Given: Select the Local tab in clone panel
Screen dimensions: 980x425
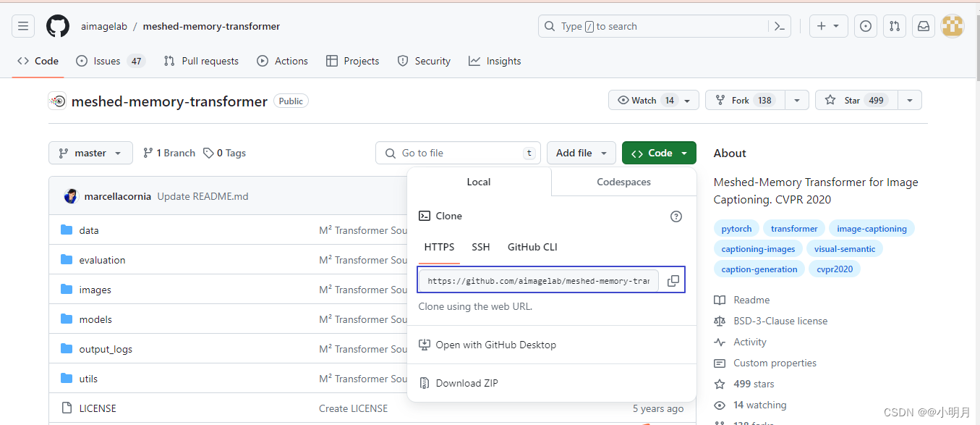Looking at the screenshot, I should 479,182.
